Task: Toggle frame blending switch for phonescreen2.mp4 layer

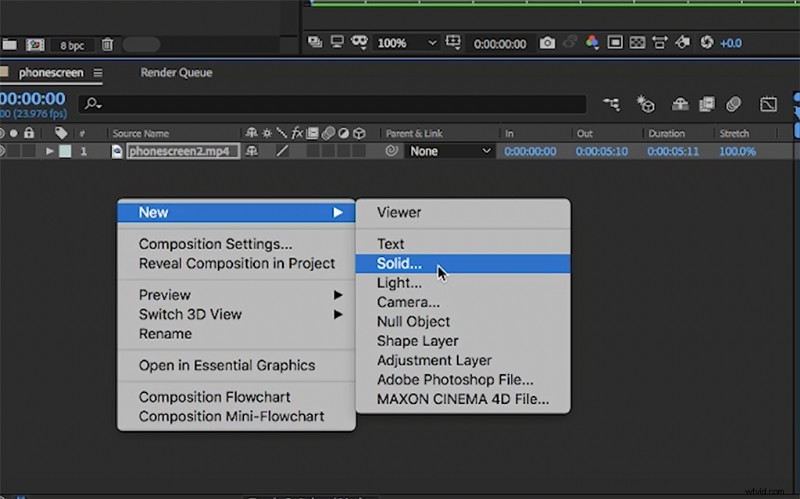Action: (x=312, y=151)
